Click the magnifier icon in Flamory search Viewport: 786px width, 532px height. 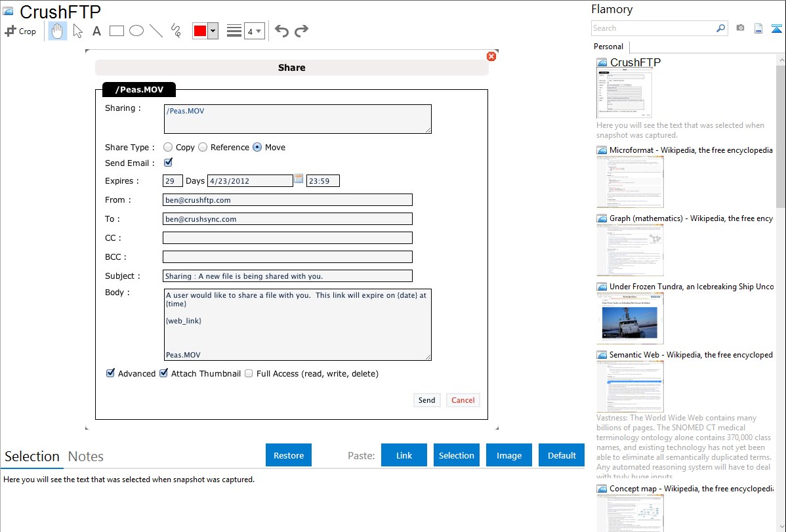721,28
